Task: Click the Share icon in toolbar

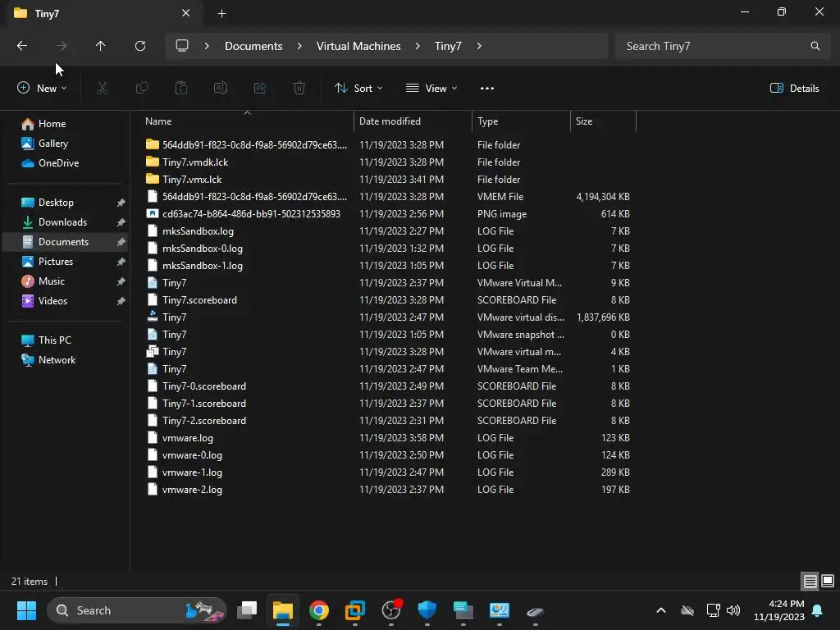Action: [260, 88]
